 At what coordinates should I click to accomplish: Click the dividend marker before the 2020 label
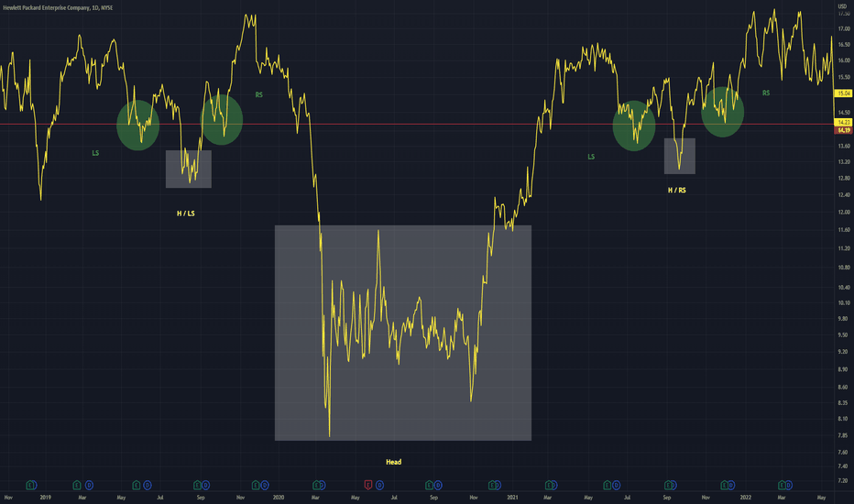265,485
